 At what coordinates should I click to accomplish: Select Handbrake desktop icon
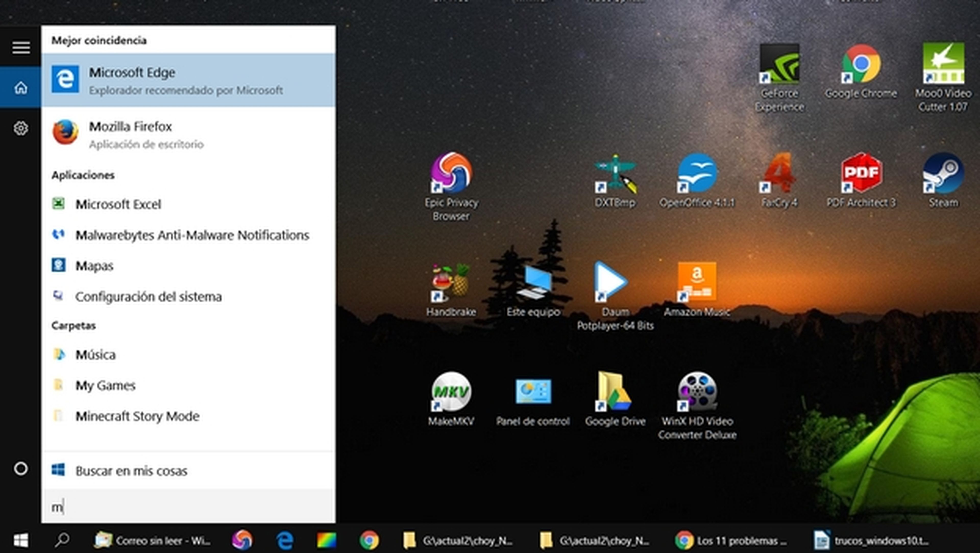(x=451, y=290)
